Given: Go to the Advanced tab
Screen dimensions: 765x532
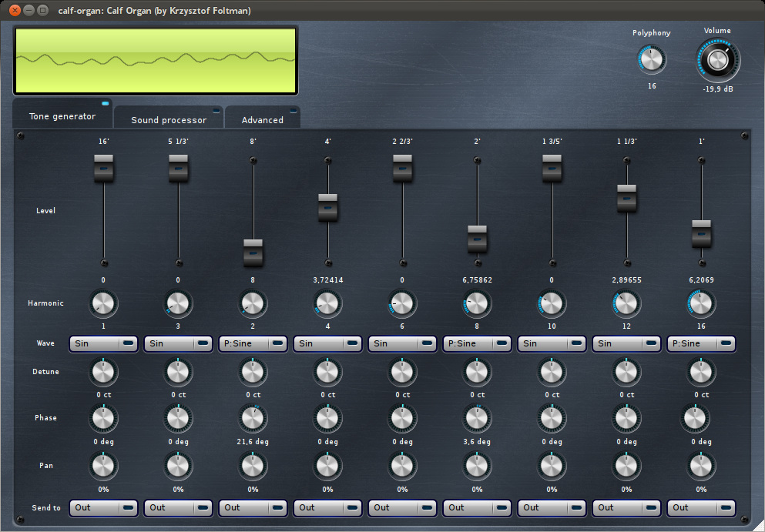Looking at the screenshot, I should (263, 118).
